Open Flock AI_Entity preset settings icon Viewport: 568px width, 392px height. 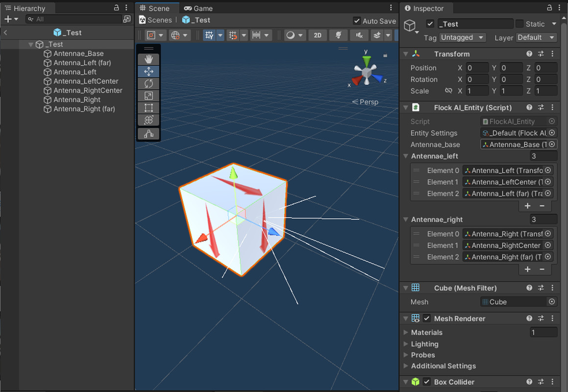541,107
